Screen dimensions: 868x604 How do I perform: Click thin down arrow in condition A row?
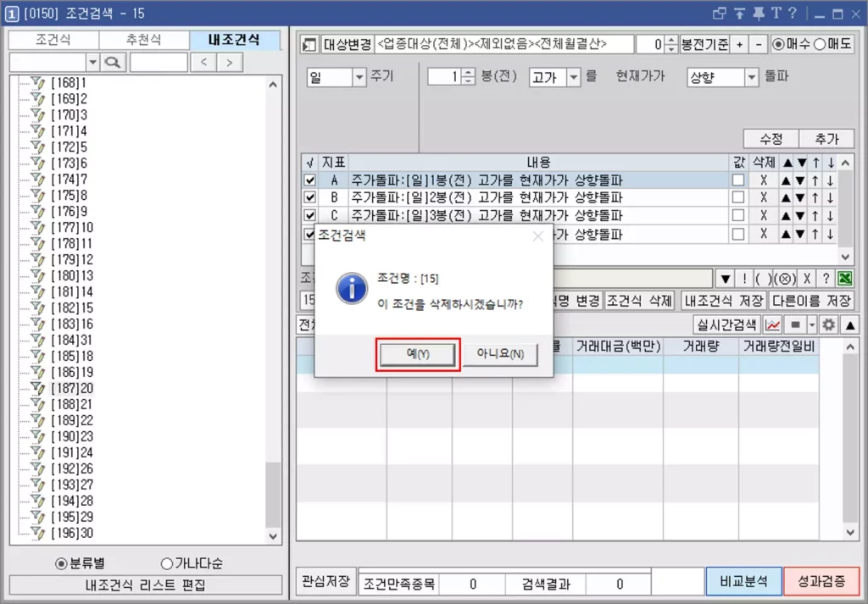tap(831, 180)
